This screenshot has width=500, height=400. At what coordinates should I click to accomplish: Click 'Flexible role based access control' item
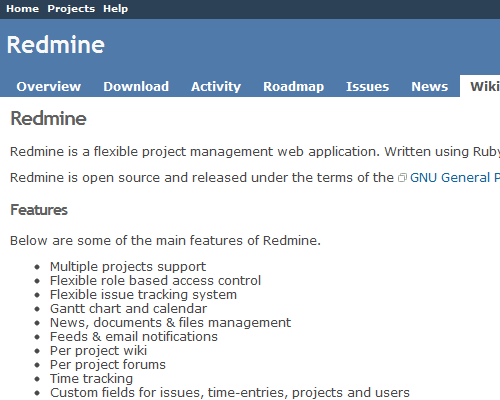155,281
